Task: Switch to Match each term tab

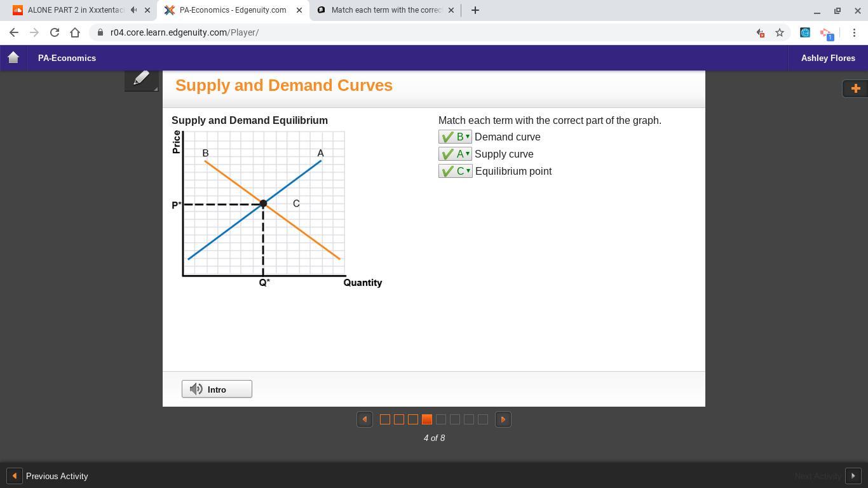Action: (386, 10)
